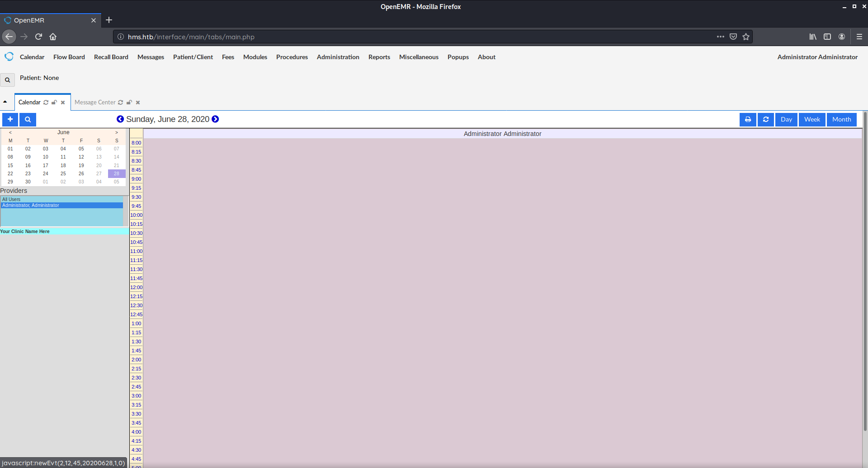Select Administrator, Administrator in Providers list
This screenshot has height=468, width=868.
click(31, 205)
